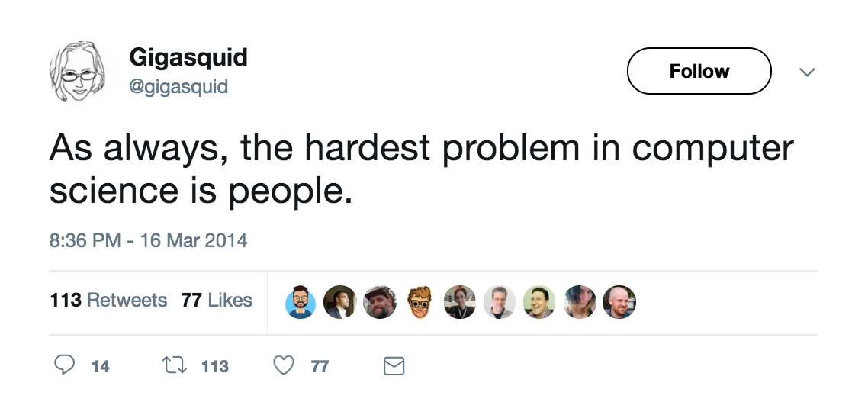Image resolution: width=868 pixels, height=418 pixels.
Task: Click the laughing man avatar on green background
Action: click(539, 302)
